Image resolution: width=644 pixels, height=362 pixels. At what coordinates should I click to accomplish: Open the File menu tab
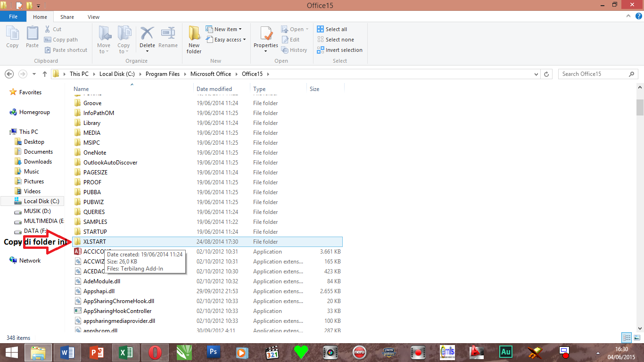[x=13, y=16]
